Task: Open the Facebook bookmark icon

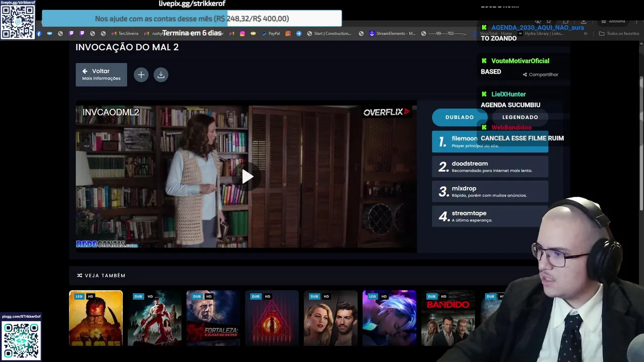Action: 39,34
